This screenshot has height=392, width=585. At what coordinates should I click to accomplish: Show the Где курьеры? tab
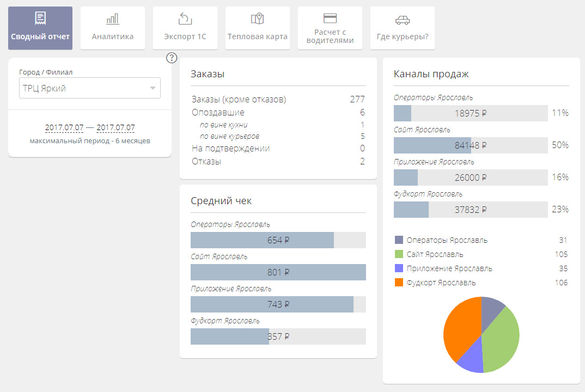pos(403,28)
